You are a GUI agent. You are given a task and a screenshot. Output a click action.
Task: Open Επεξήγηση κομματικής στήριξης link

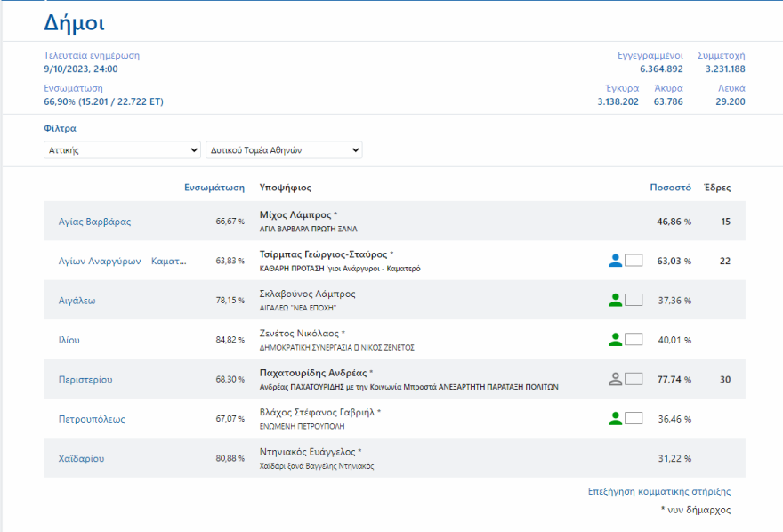coord(659,491)
